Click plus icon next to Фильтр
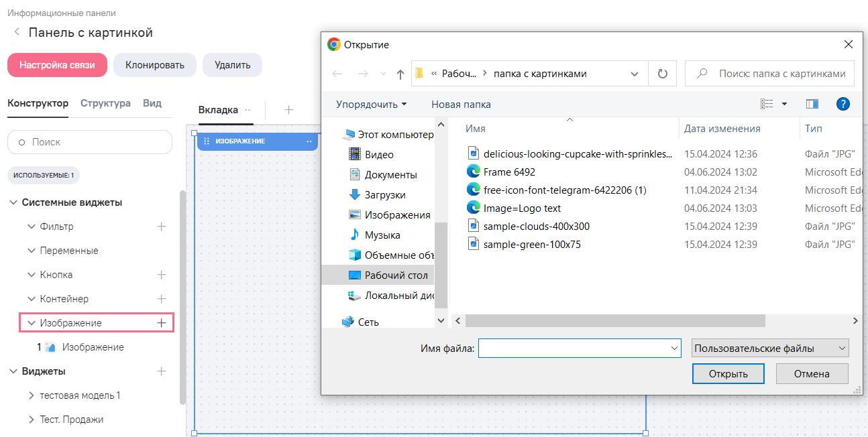 click(161, 227)
